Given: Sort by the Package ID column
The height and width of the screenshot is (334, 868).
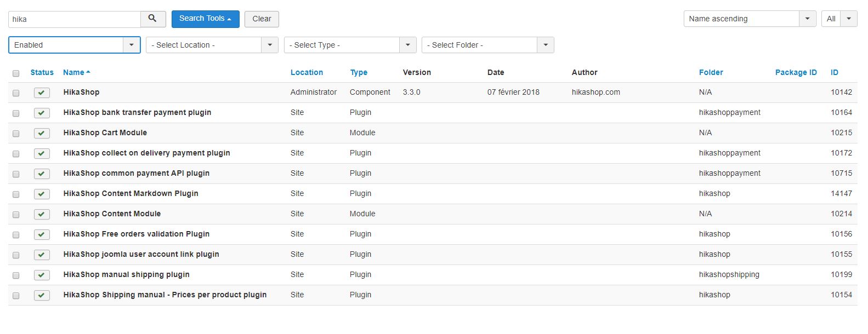Looking at the screenshot, I should [796, 72].
